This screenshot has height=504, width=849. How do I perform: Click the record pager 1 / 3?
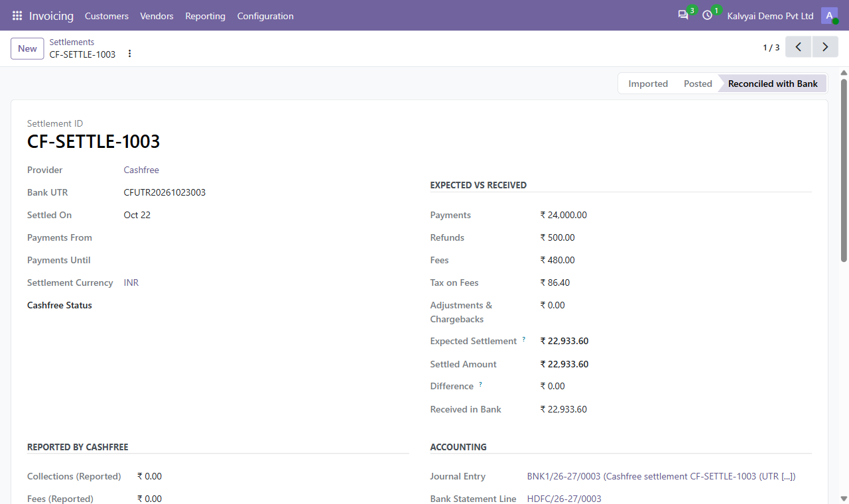[x=771, y=47]
